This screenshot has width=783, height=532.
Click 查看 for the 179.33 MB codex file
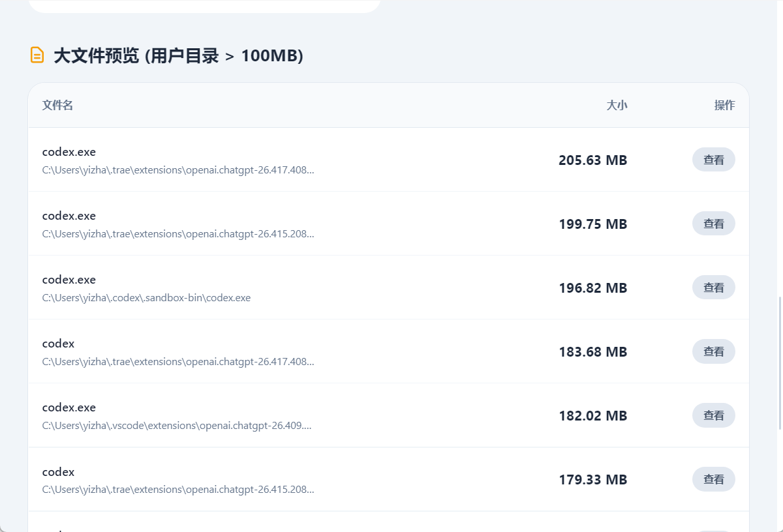[713, 479]
